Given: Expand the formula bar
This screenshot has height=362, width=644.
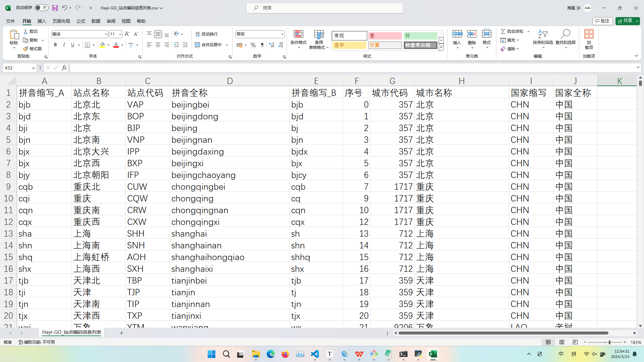Looking at the screenshot, I should point(638,68).
